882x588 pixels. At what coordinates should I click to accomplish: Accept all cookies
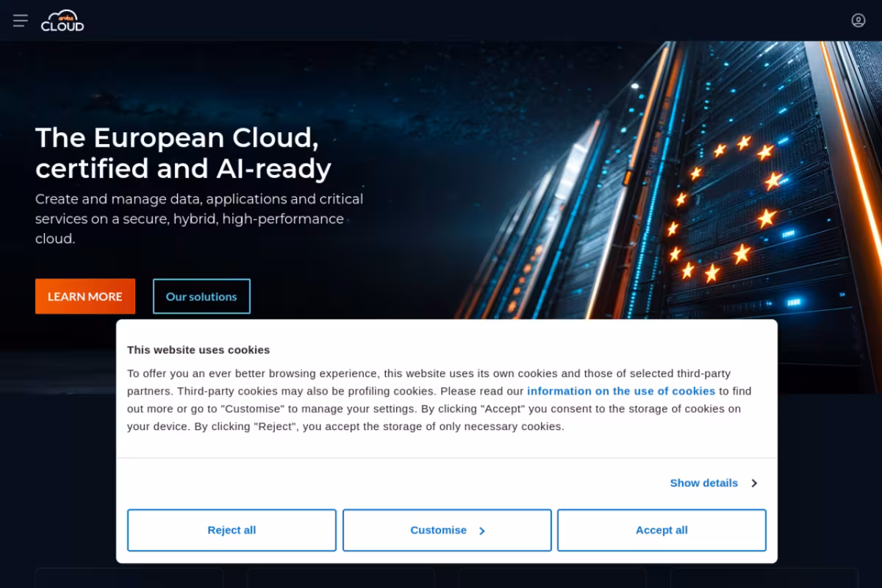pos(661,530)
